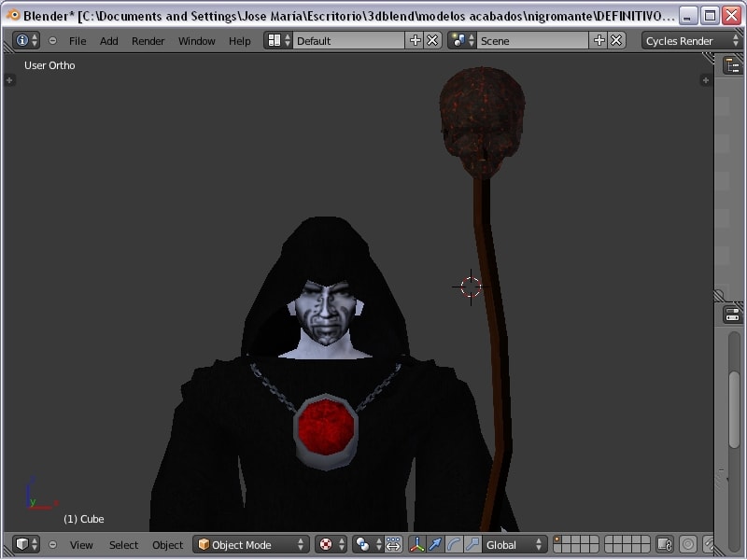Image resolution: width=747 pixels, height=560 pixels.
Task: Open the Cycles Render engine dropdown
Action: tap(692, 40)
